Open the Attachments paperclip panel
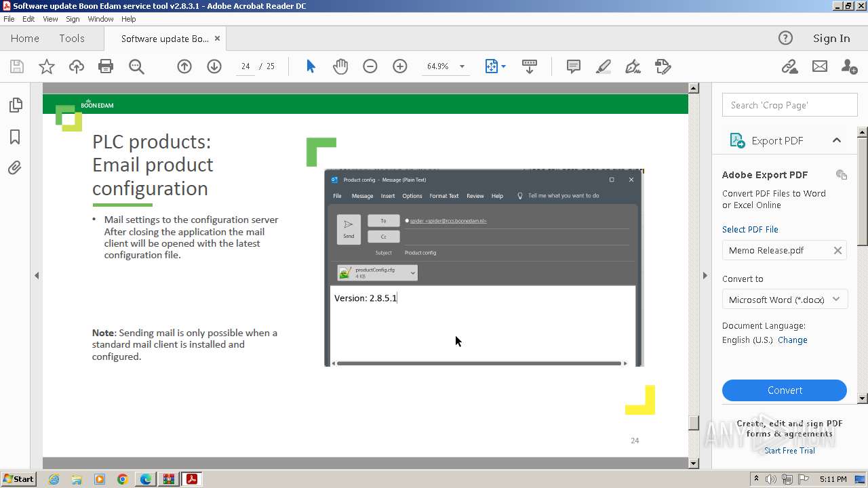 pos(15,167)
